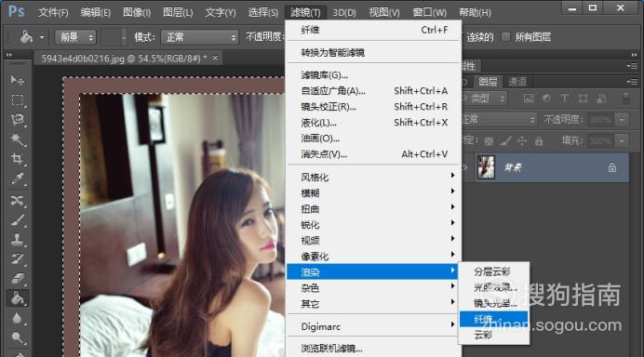
Task: Filter layers by pixel image icon
Action: (529, 98)
